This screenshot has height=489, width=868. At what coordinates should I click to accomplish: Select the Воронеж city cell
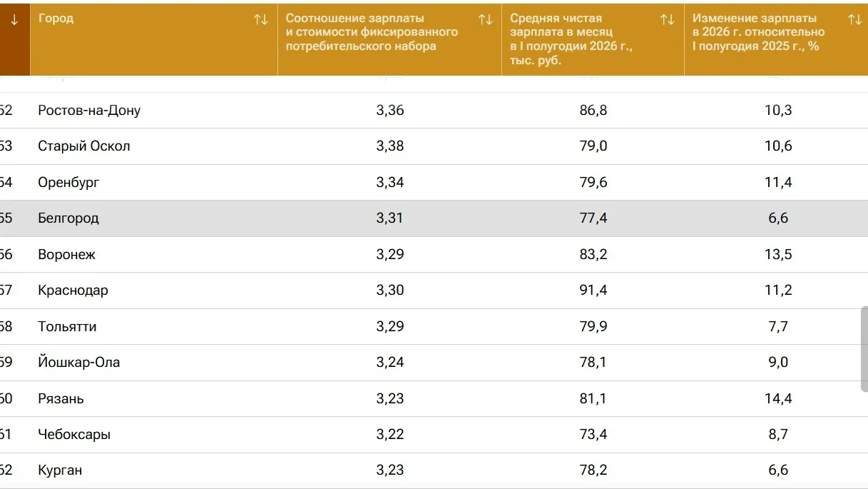[x=66, y=255]
